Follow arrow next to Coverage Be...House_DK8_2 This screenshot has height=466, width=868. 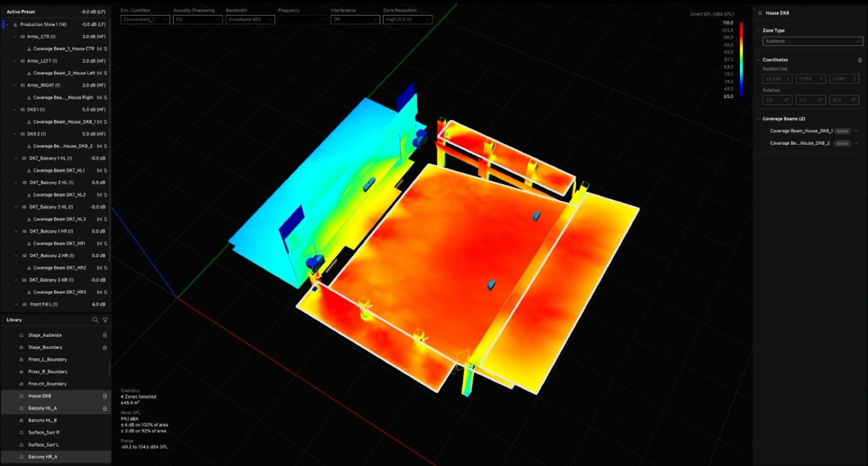tap(856, 143)
